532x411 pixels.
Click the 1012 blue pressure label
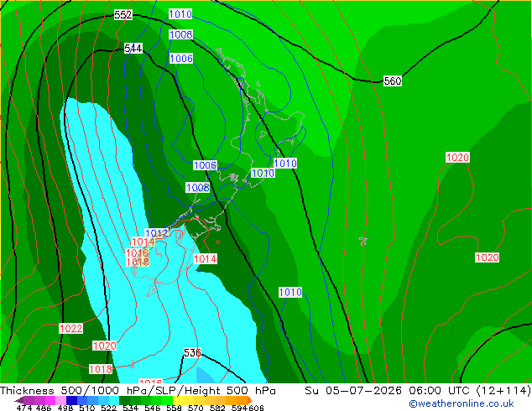pos(156,233)
